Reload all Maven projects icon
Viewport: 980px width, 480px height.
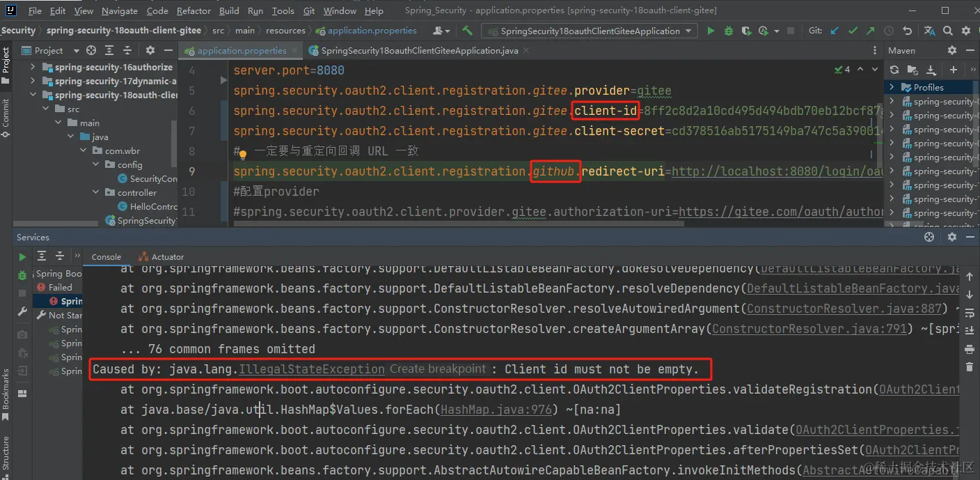[x=894, y=70]
